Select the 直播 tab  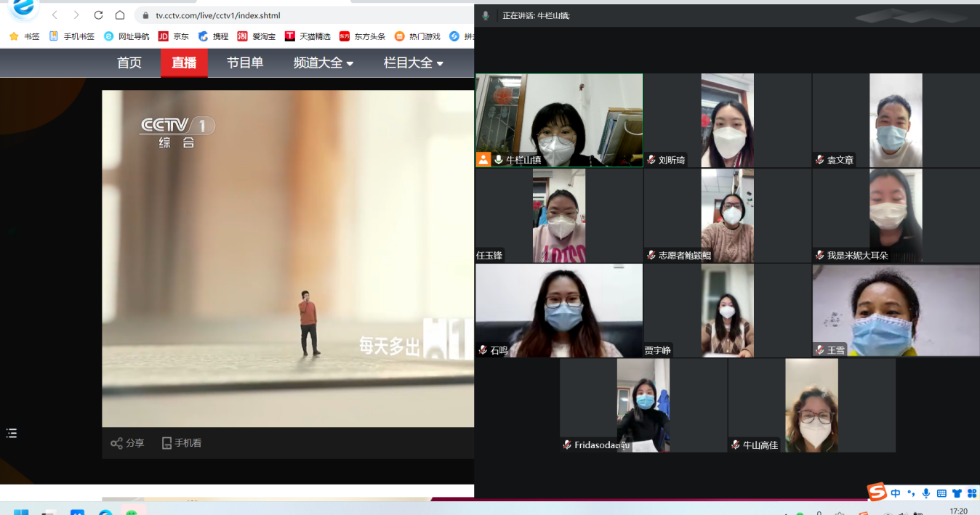pyautogui.click(x=184, y=63)
